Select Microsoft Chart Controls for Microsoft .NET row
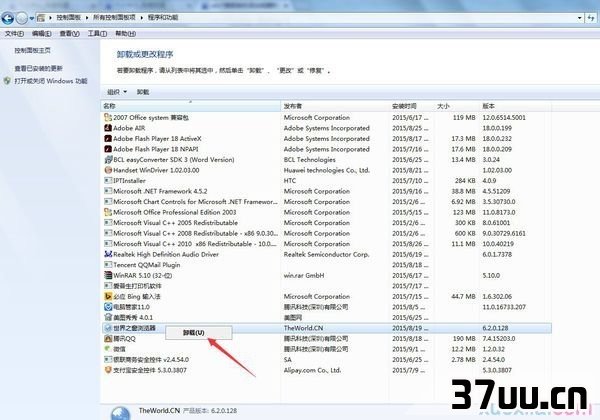The image size is (600, 420). [x=327, y=202]
